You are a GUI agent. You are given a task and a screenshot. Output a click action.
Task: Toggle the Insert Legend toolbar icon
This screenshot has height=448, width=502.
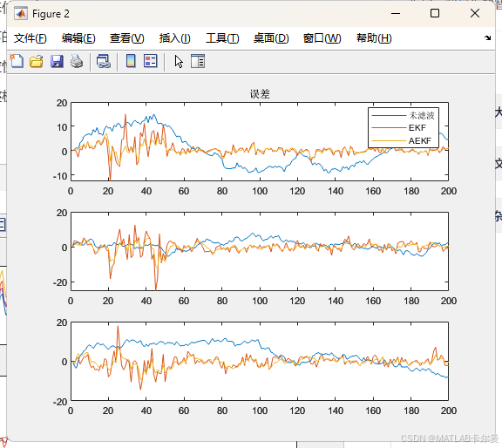pos(151,61)
